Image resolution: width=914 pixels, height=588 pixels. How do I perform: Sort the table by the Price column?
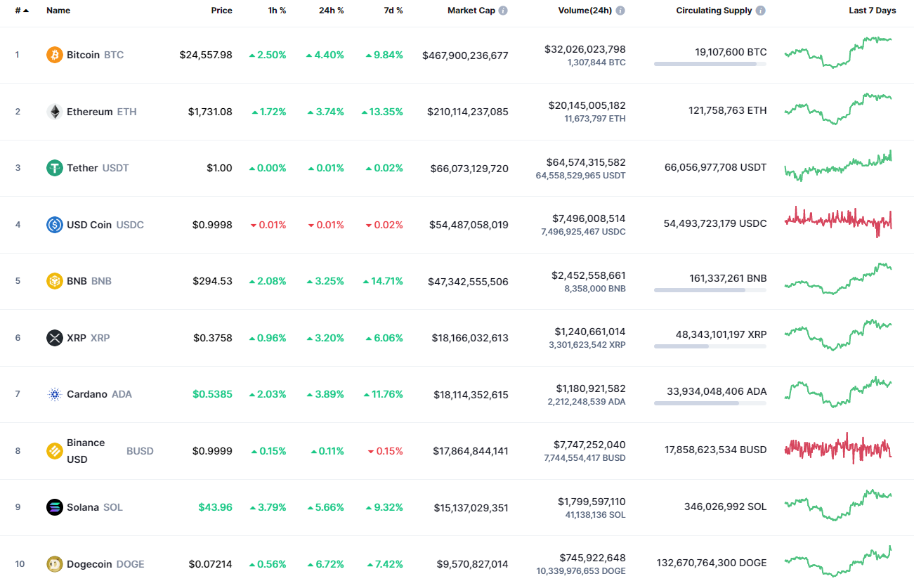click(x=222, y=10)
